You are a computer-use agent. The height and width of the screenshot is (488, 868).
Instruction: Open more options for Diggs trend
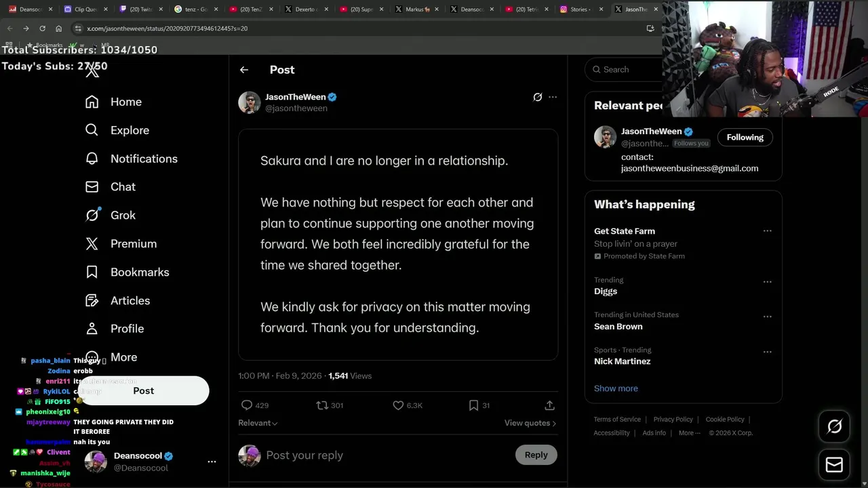coord(767,281)
